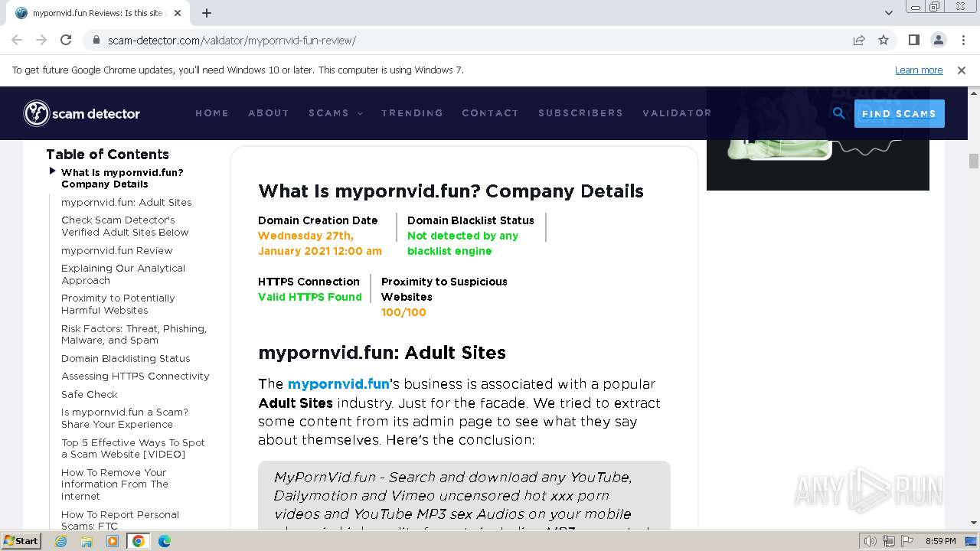Toggle the browser side panel icon
Image resolution: width=980 pixels, height=551 pixels.
[x=913, y=40]
